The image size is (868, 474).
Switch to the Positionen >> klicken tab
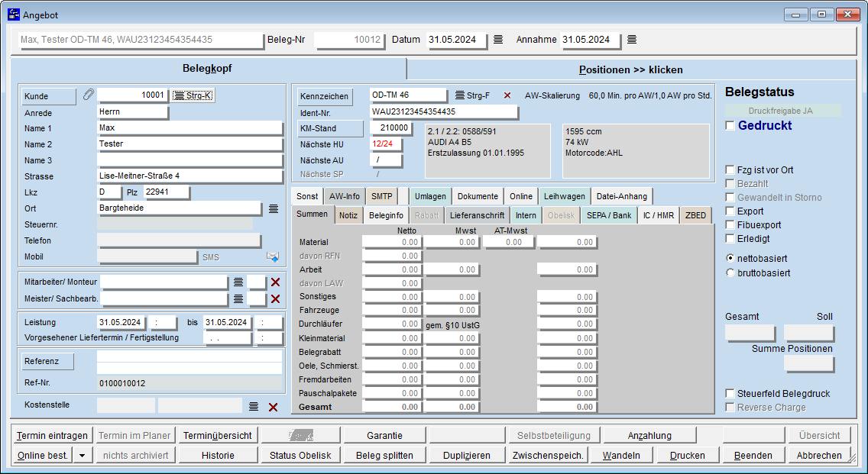pos(630,69)
